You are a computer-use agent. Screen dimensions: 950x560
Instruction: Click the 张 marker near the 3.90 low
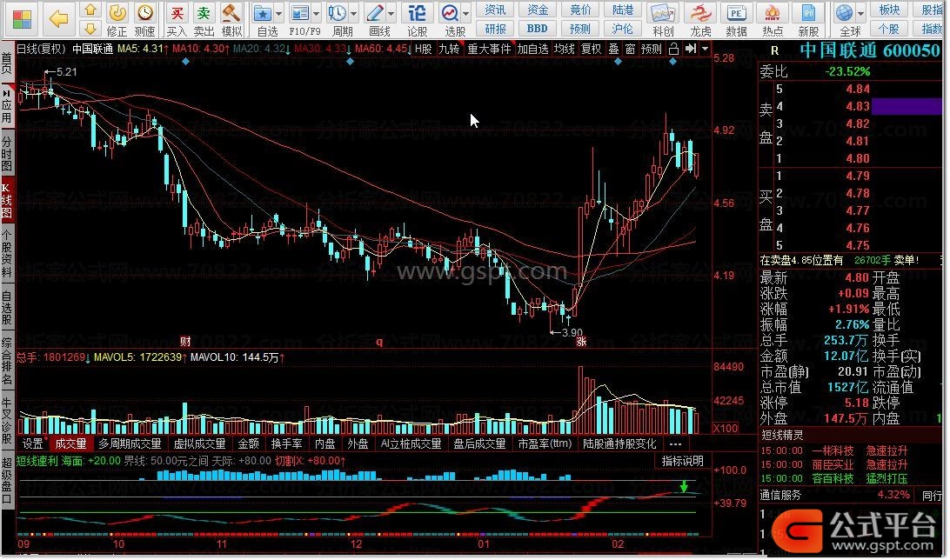pyautogui.click(x=581, y=342)
